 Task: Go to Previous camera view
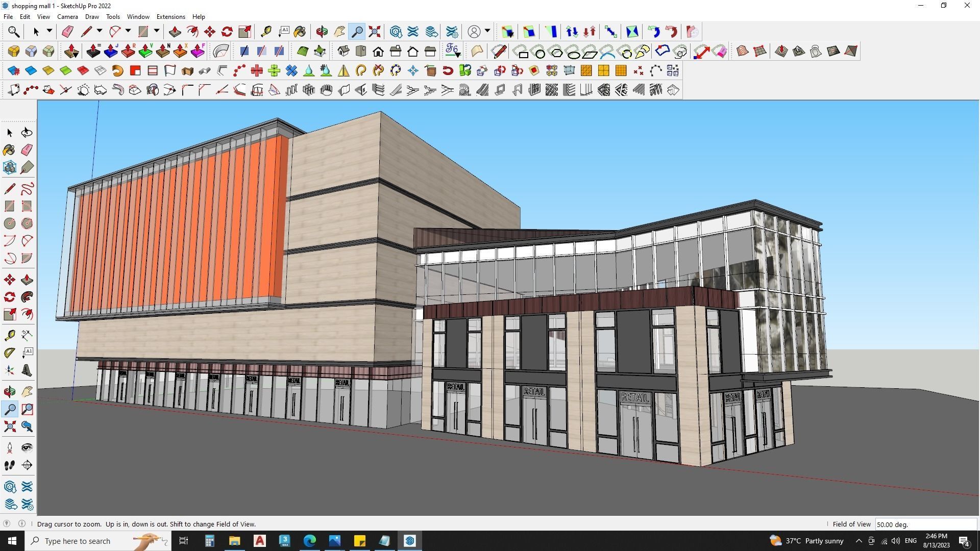(27, 427)
